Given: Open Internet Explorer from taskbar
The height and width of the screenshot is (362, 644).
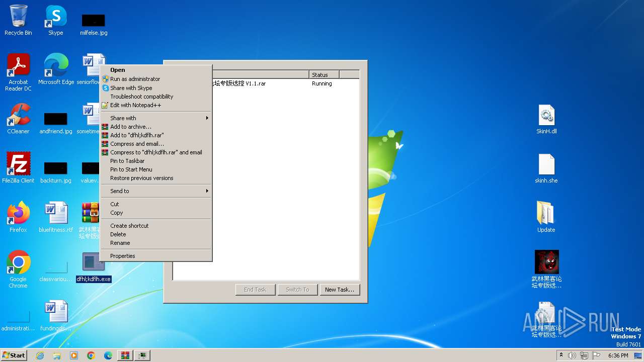Looking at the screenshot, I should [x=40, y=355].
